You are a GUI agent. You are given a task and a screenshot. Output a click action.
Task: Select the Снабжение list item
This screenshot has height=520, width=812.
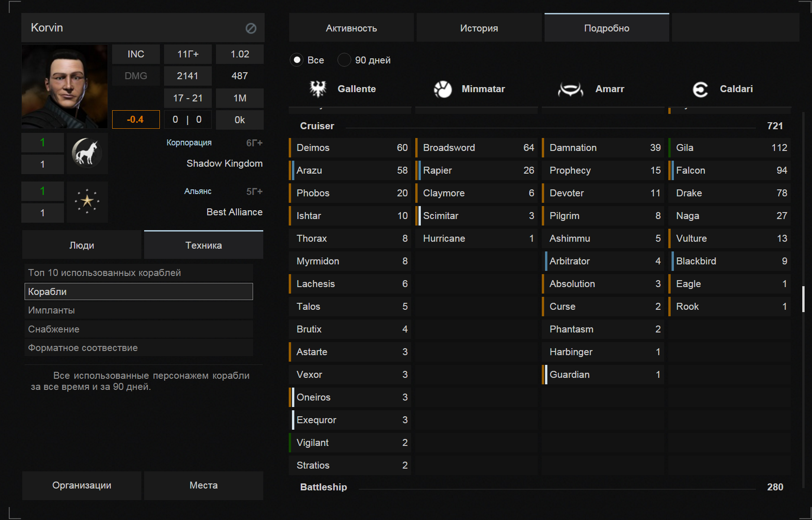pyautogui.click(x=139, y=329)
